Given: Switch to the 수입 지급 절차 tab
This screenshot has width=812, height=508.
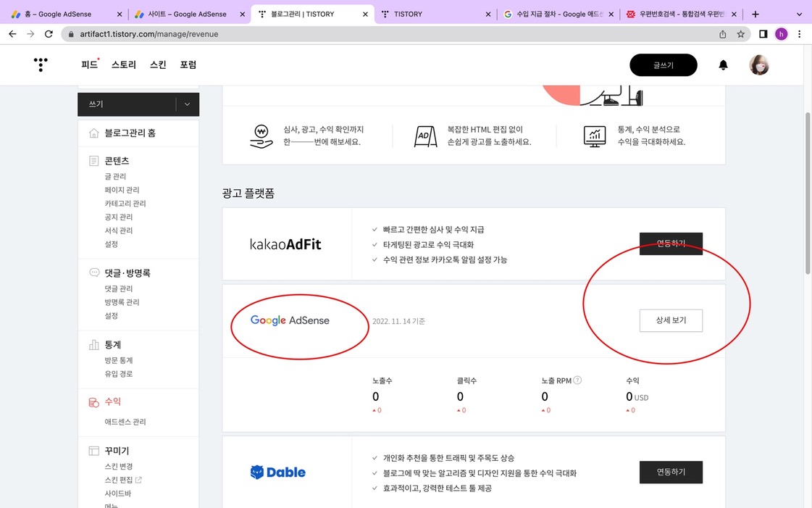Looking at the screenshot, I should point(558,14).
